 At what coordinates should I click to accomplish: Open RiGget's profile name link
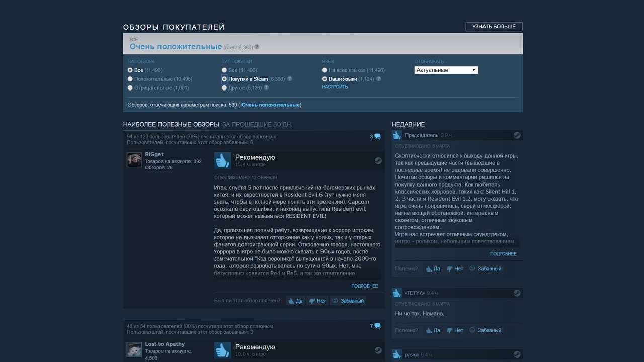click(154, 154)
